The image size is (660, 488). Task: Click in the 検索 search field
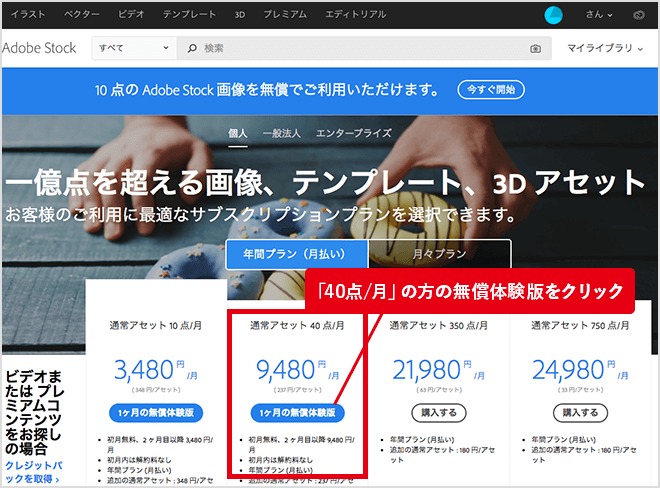(x=360, y=48)
